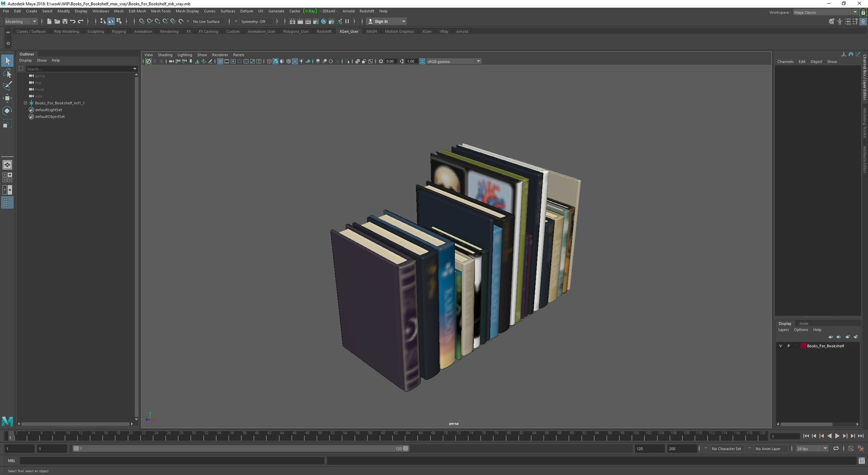Toggle layer visibility V for Books_For_Bookshelf
Viewport: 868px width, 475px height.
coord(781,346)
